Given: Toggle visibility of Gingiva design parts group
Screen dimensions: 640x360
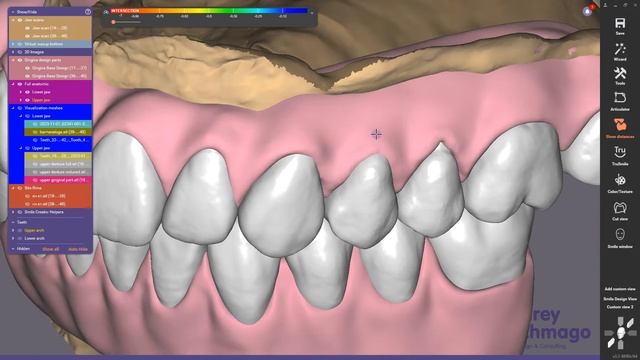Looking at the screenshot, I should coord(20,60).
